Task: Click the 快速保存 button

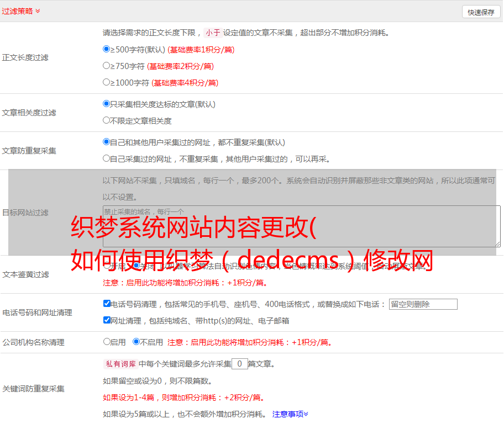Action: pyautogui.click(x=481, y=12)
